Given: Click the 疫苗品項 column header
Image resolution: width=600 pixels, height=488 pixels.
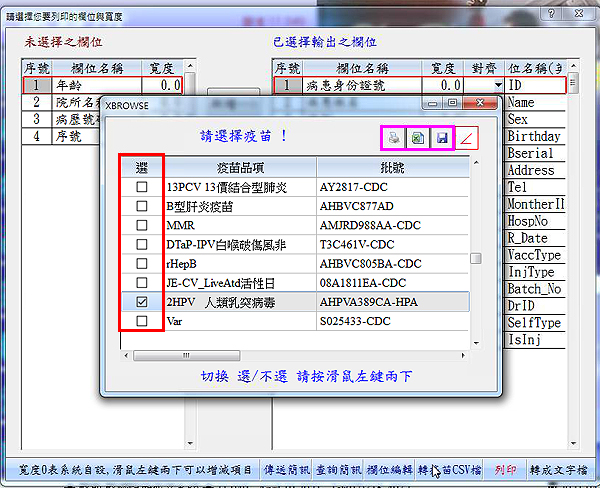Looking at the screenshot, I should click(x=240, y=166).
